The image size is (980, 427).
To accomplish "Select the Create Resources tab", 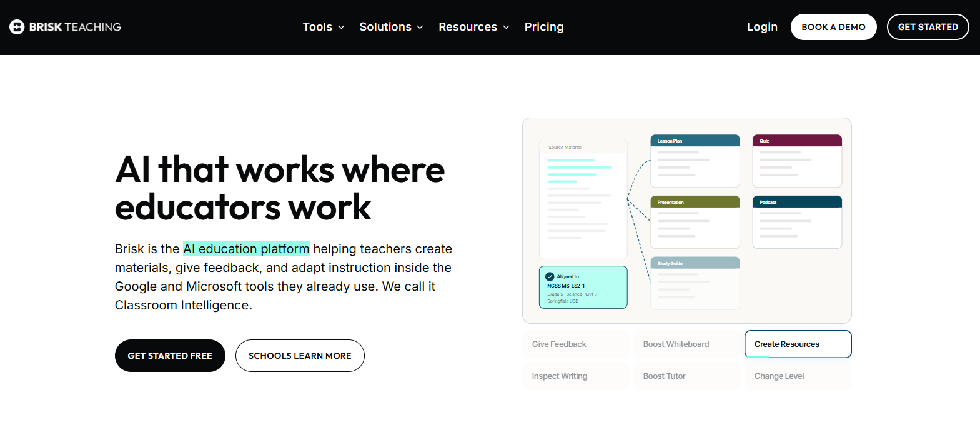I will pos(798,344).
